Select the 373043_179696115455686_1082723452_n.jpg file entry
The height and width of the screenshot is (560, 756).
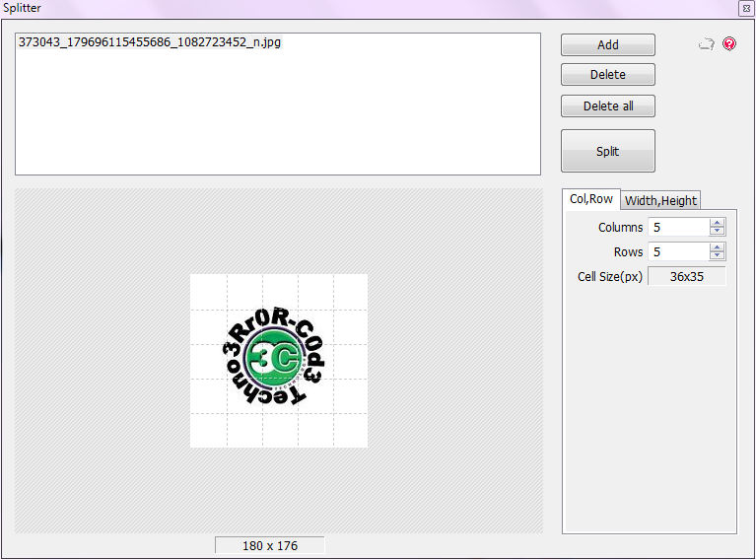point(150,42)
